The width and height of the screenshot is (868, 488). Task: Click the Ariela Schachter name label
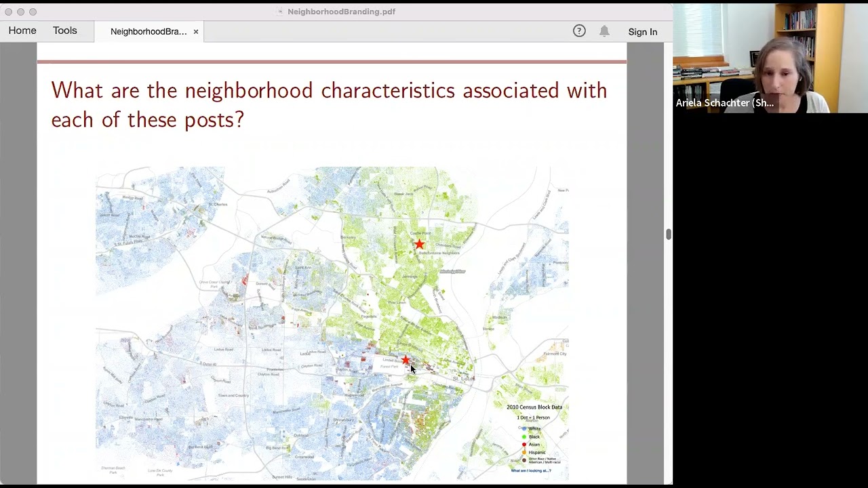click(x=725, y=103)
